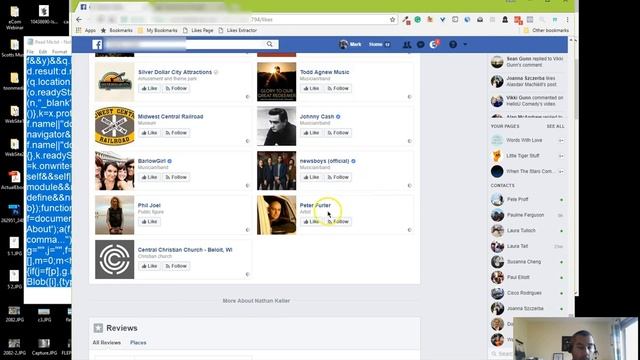Open Likes Page bookmark
The width and height of the screenshot is (640, 360).
[x=198, y=30]
